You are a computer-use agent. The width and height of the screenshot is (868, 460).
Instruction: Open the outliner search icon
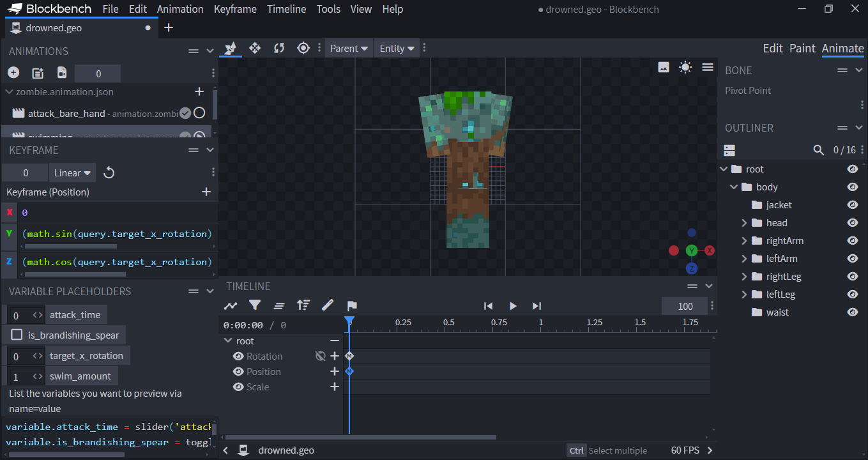tap(818, 150)
